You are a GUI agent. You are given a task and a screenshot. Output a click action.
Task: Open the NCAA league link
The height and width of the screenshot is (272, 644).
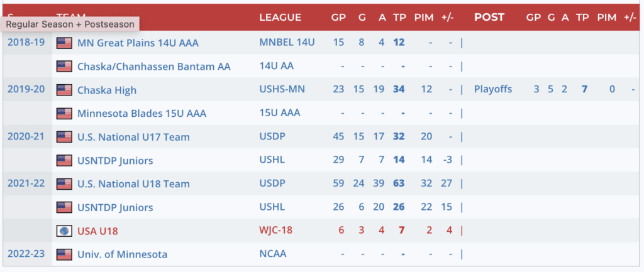tap(272, 254)
